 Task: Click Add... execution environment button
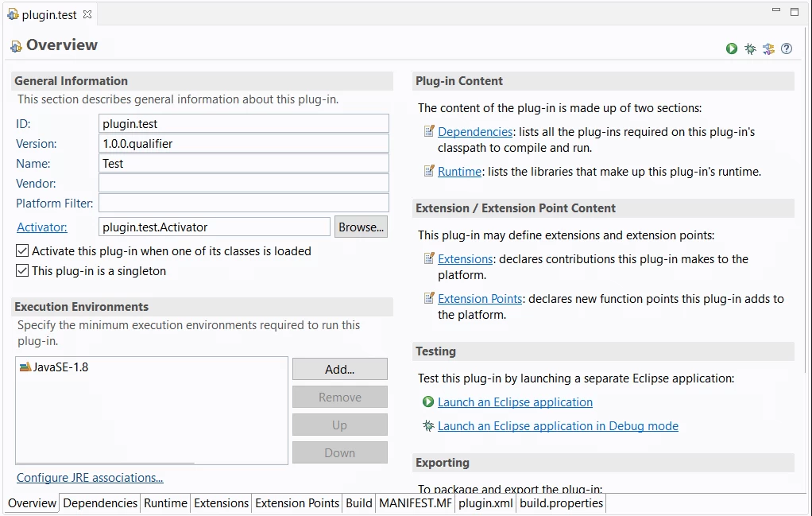(340, 370)
